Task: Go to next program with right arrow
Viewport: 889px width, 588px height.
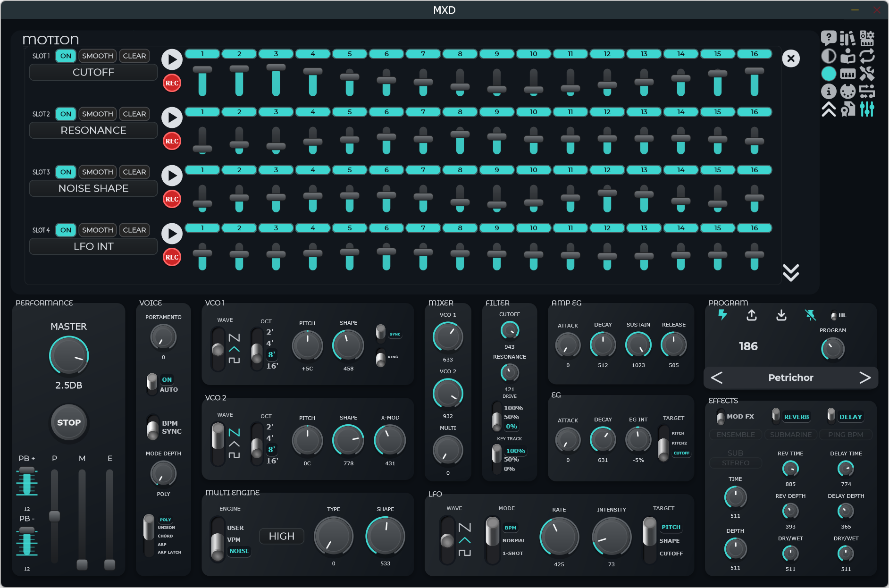Action: [x=865, y=378]
